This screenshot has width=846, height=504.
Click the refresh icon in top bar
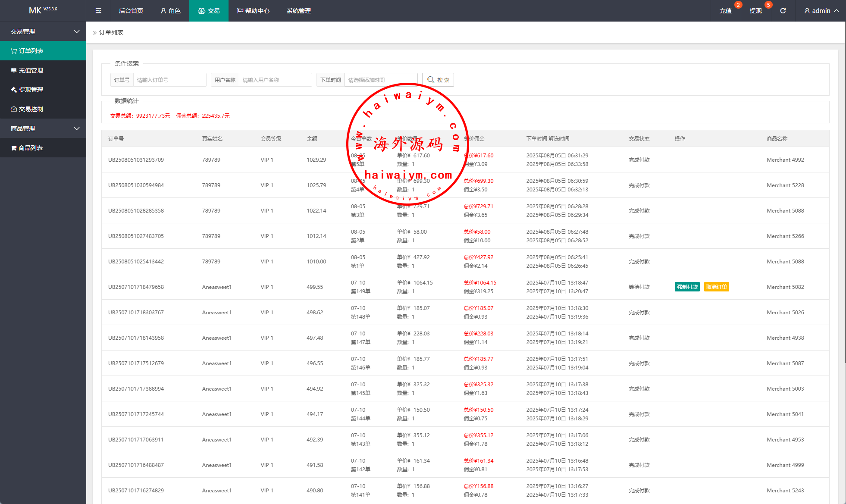(x=783, y=11)
